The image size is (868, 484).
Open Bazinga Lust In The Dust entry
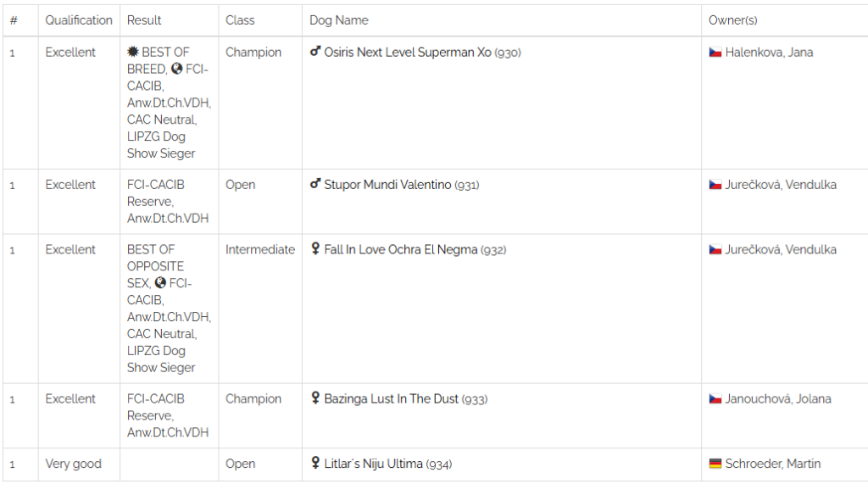coord(392,398)
